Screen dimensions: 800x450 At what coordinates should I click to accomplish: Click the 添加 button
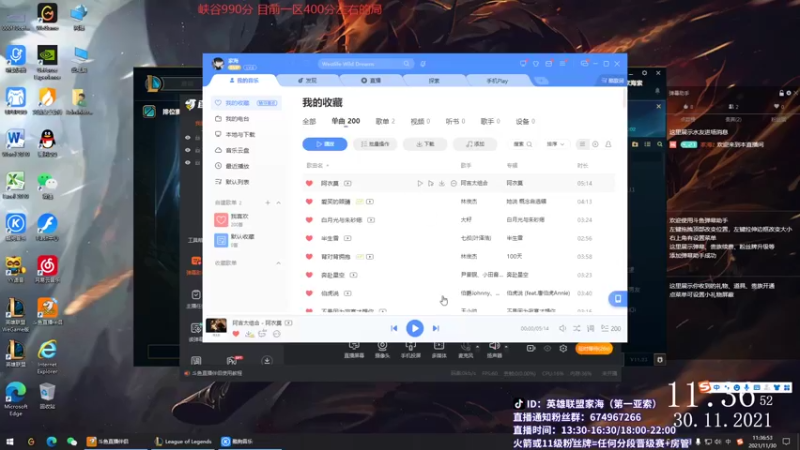(475, 144)
